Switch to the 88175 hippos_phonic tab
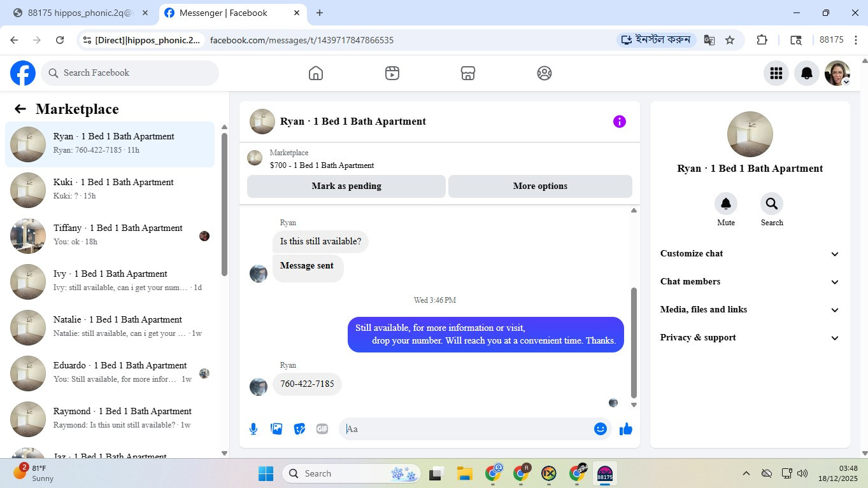 tap(81, 13)
